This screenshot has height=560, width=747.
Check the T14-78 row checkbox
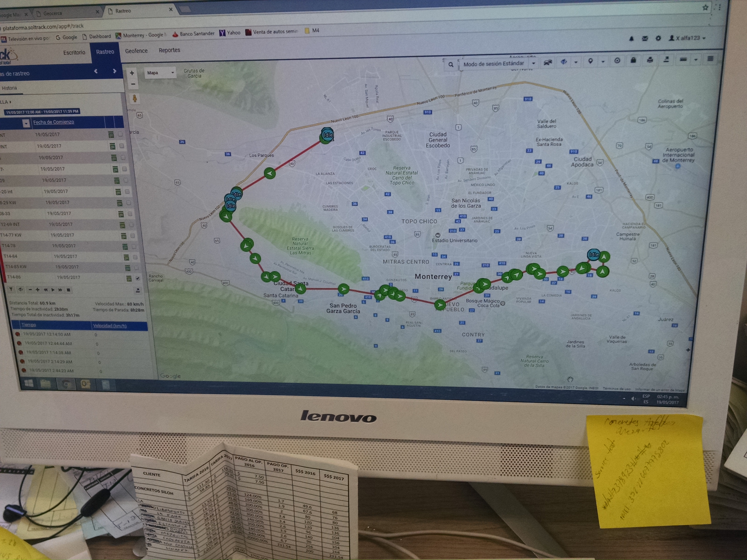coord(134,247)
